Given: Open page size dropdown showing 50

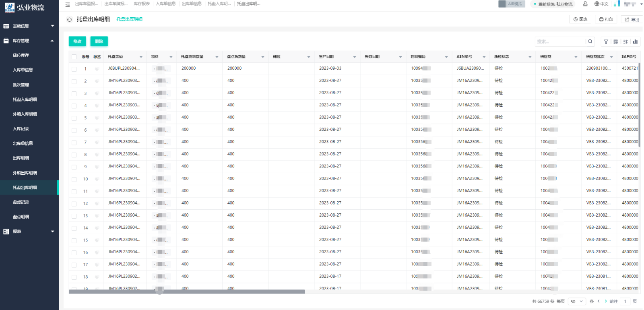Looking at the screenshot, I should pyautogui.click(x=576, y=301).
